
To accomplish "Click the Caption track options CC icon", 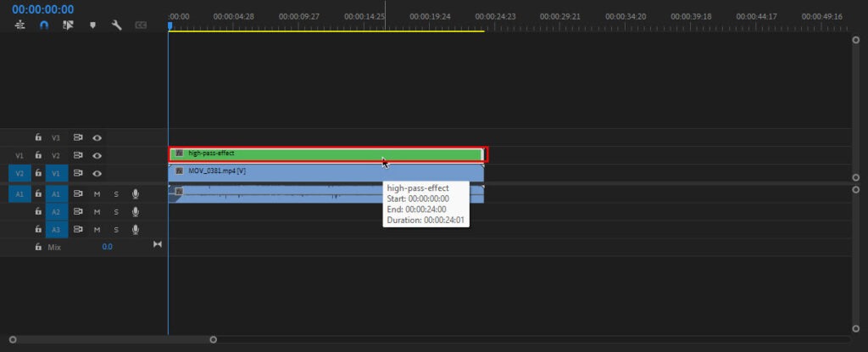I will tap(141, 25).
